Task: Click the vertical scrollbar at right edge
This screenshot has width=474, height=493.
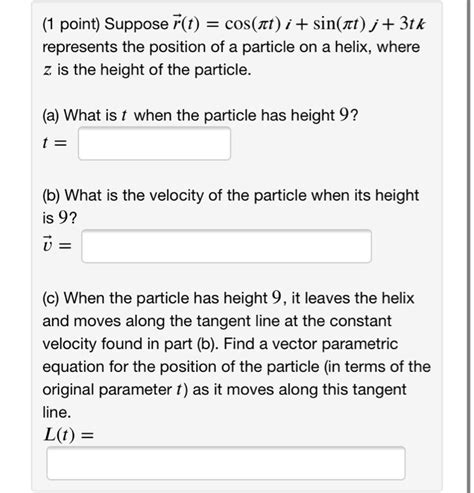Action: [469, 246]
